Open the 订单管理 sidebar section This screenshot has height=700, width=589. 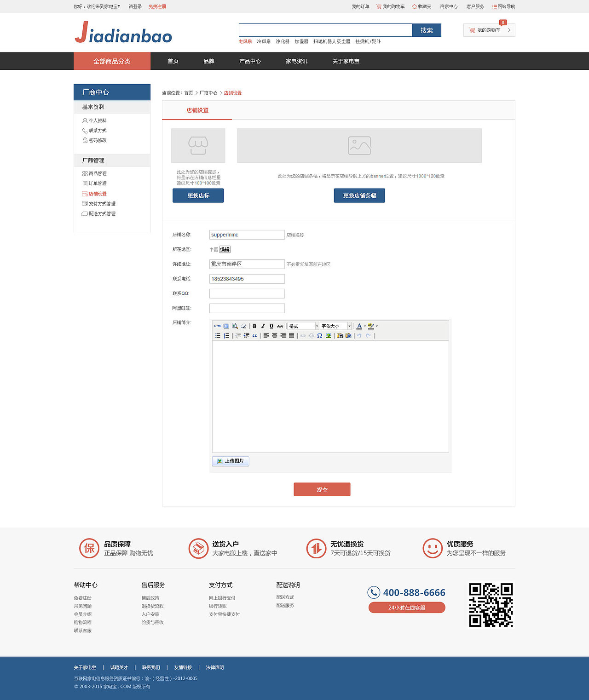coord(97,183)
